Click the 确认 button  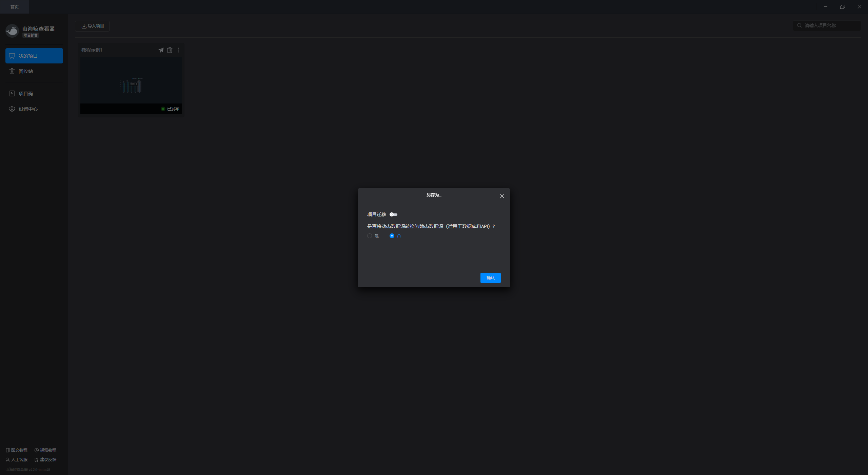click(490, 278)
